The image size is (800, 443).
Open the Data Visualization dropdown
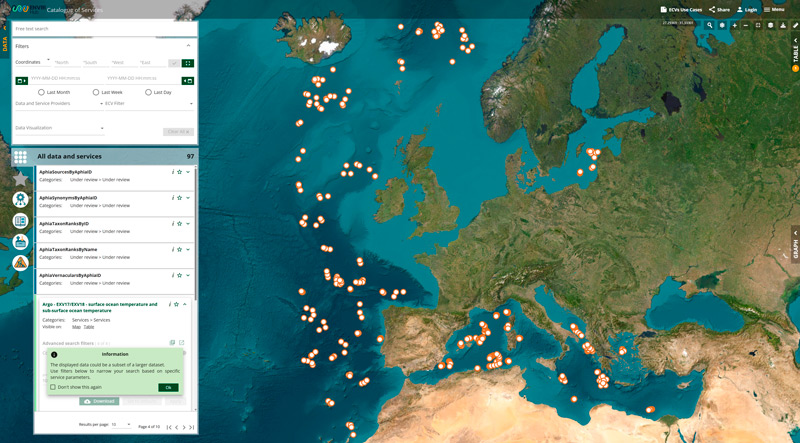click(60, 128)
